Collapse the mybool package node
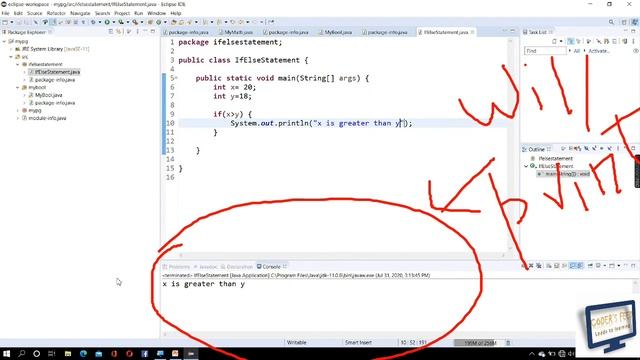The image size is (640, 360). point(18,87)
